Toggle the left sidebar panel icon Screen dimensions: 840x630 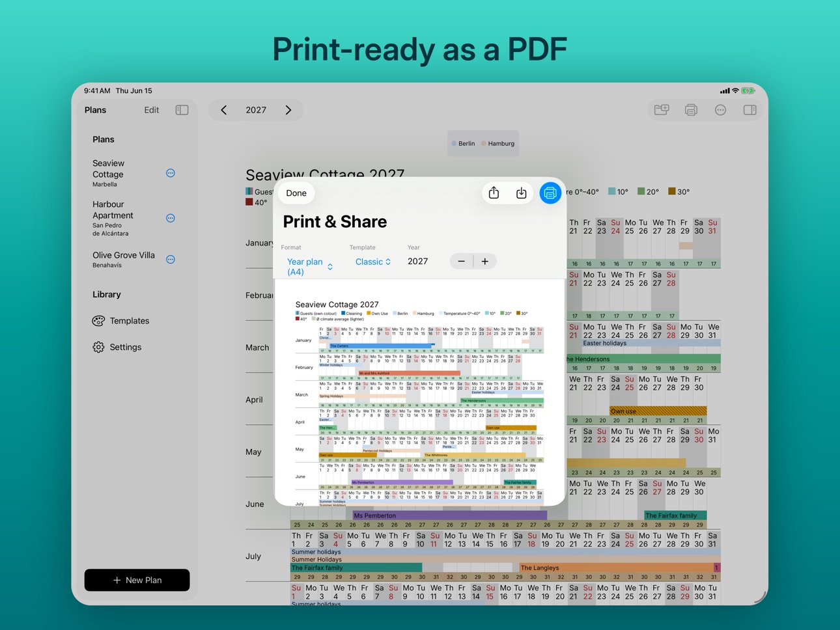click(x=182, y=110)
